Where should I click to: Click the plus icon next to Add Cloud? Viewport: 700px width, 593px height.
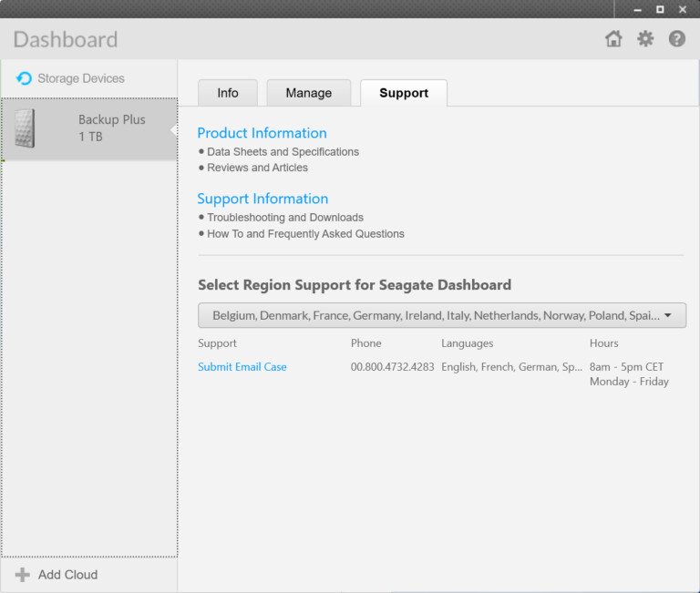point(22,575)
